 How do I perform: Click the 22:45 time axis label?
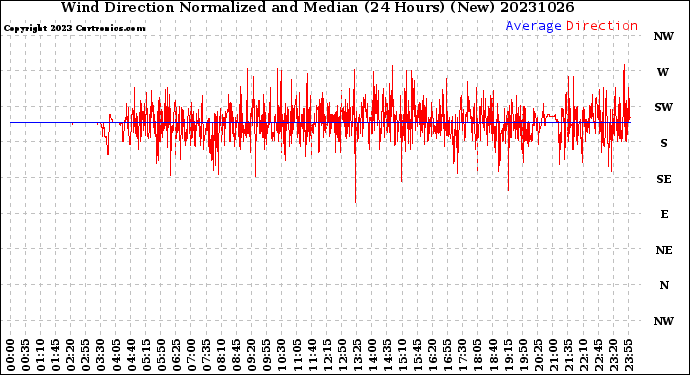(598, 355)
